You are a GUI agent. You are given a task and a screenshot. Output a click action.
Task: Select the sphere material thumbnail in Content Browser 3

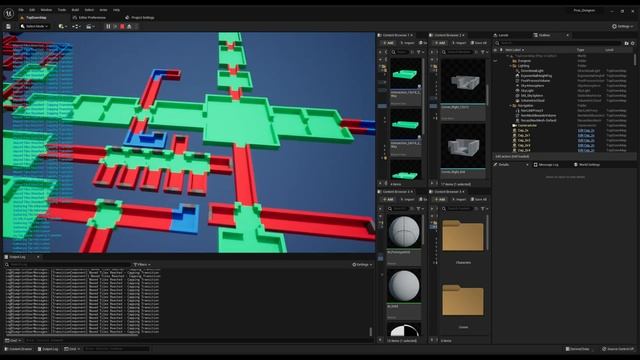point(404,231)
